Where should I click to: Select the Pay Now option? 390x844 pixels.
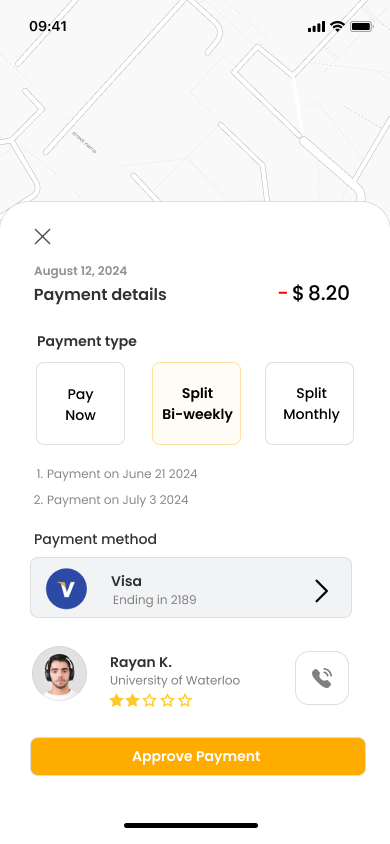pyautogui.click(x=81, y=404)
